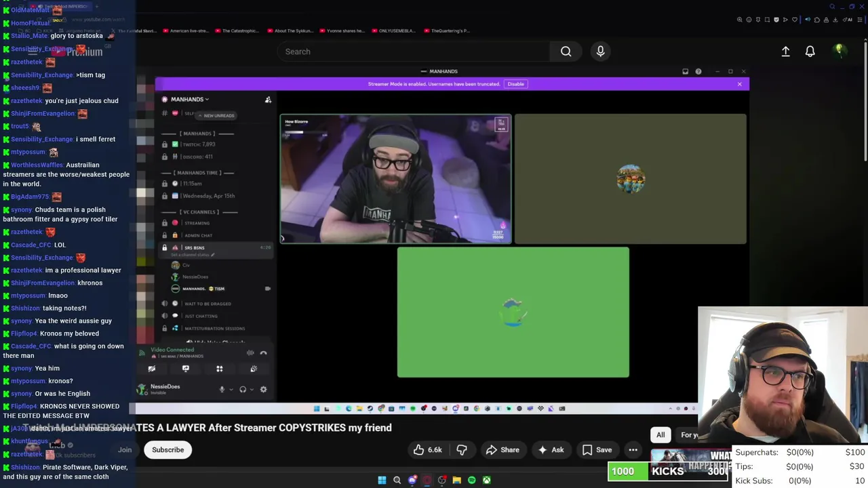Activate voice search microphone on YouTube
The height and width of the screenshot is (488, 868).
(600, 52)
